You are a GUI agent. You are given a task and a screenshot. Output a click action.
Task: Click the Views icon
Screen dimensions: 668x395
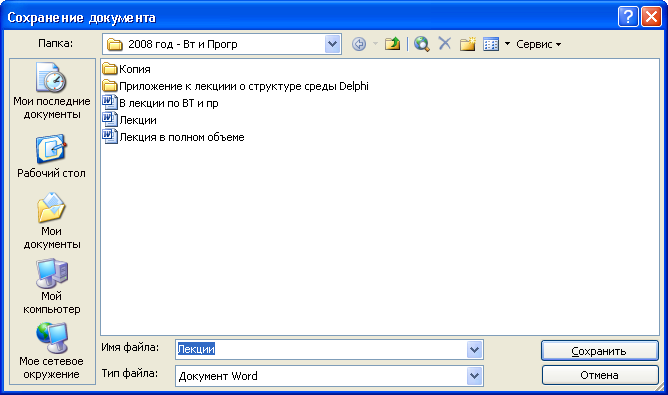[491, 44]
